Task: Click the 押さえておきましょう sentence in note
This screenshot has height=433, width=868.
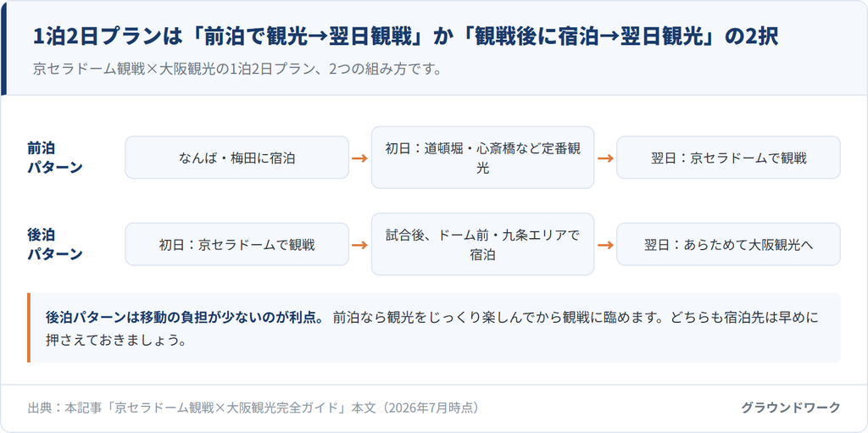Action: tap(115, 340)
